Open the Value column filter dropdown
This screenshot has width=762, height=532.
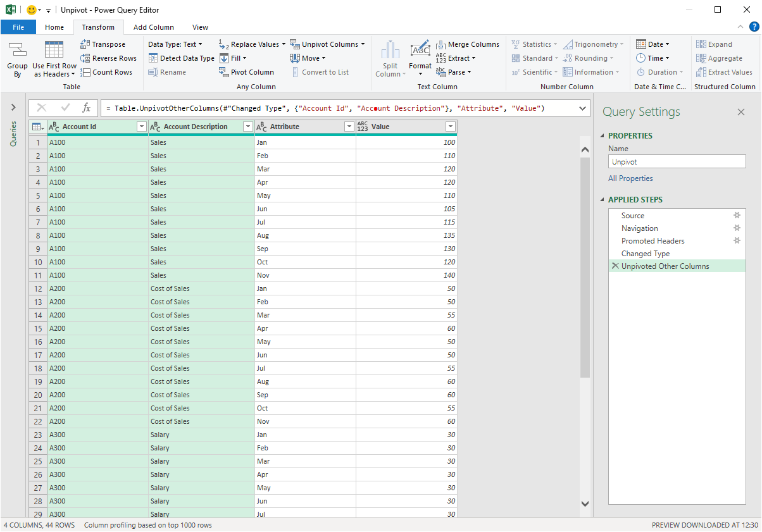(451, 127)
